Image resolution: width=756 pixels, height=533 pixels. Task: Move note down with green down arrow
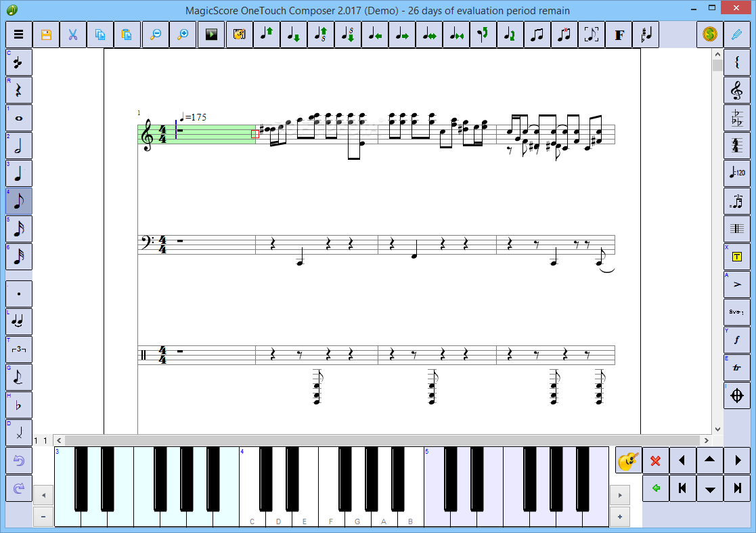coord(294,35)
